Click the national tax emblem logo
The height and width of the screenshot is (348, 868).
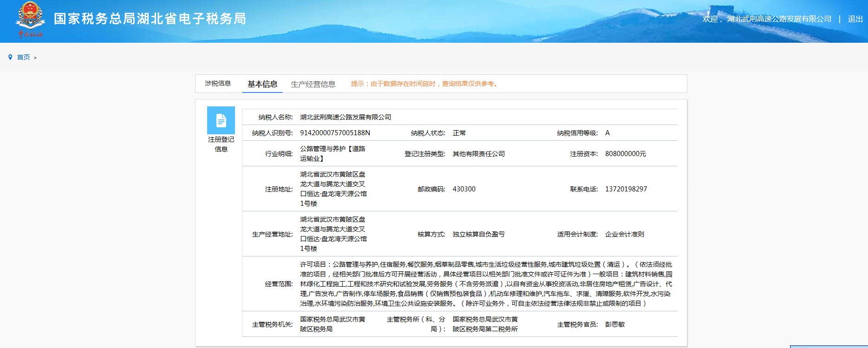click(30, 20)
